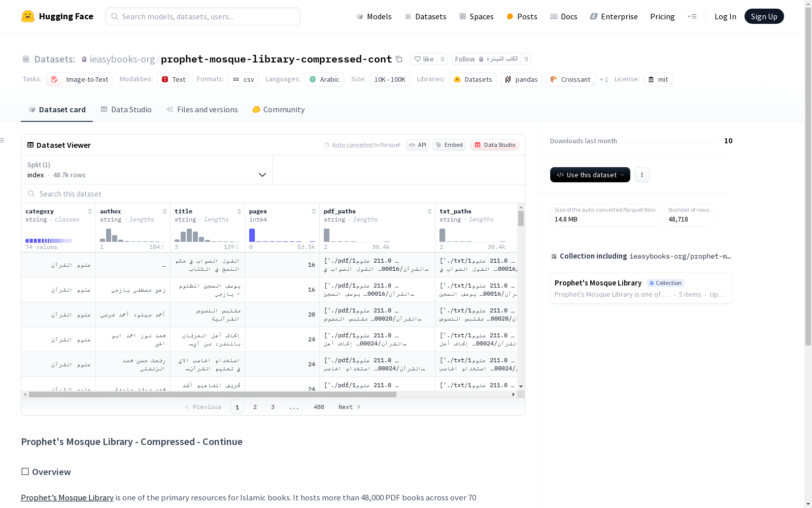This screenshot has width=812, height=508.
Task: Open the Community tab
Action: point(279,110)
